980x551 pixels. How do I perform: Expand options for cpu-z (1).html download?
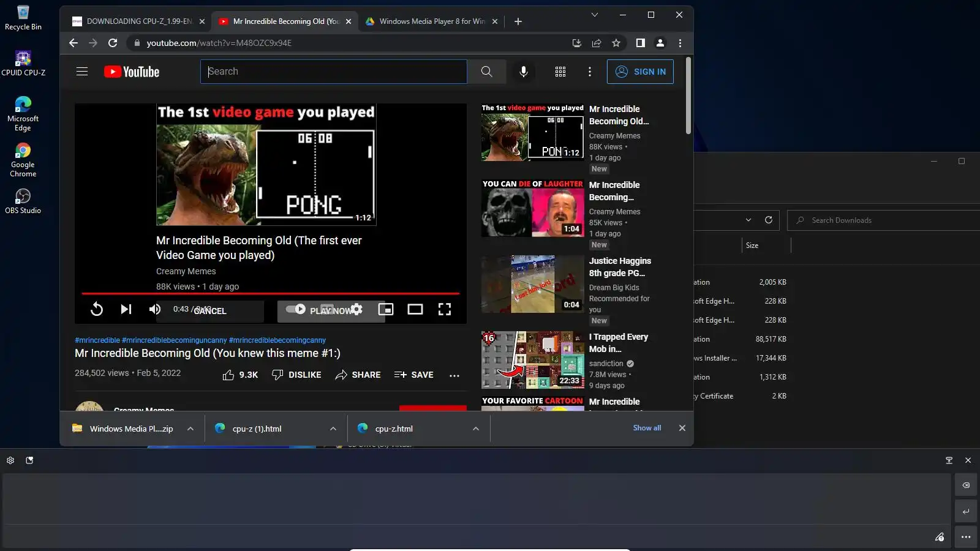[333, 429]
